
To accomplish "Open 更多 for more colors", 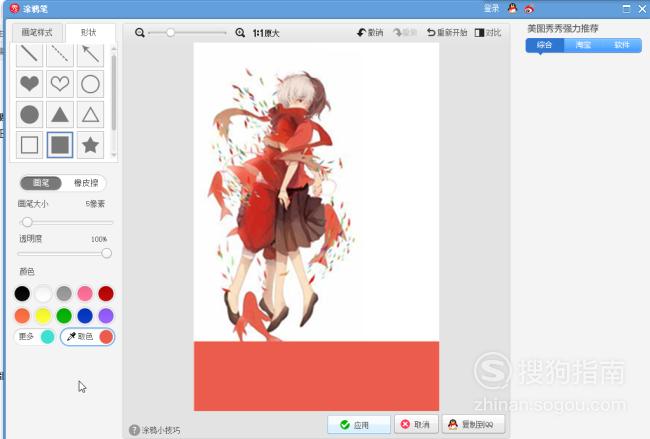I will [x=36, y=337].
